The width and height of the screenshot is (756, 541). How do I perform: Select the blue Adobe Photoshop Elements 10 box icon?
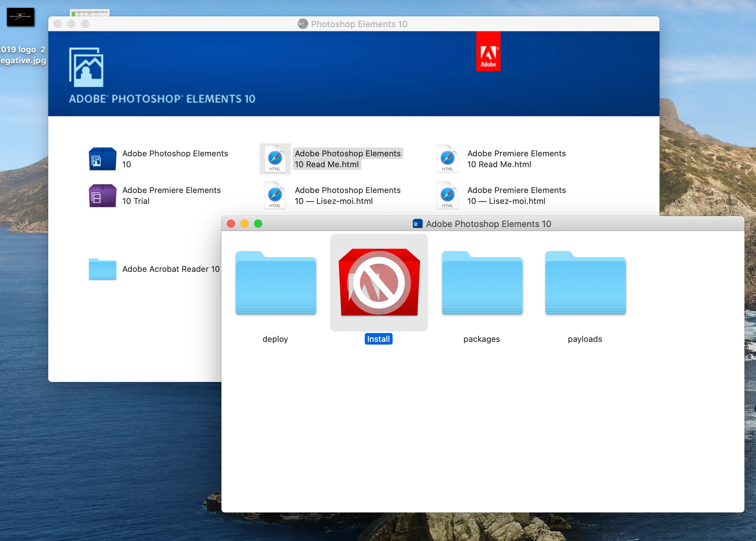[x=102, y=159]
